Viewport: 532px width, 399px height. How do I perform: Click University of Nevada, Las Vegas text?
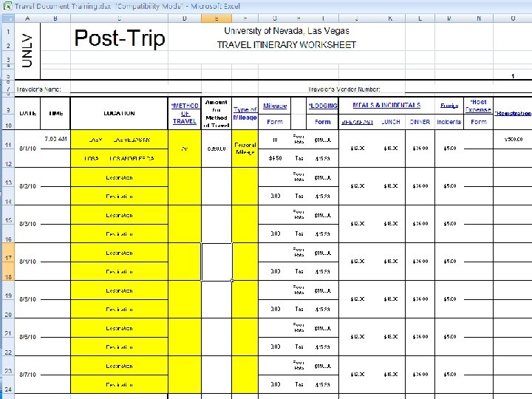pos(287,31)
